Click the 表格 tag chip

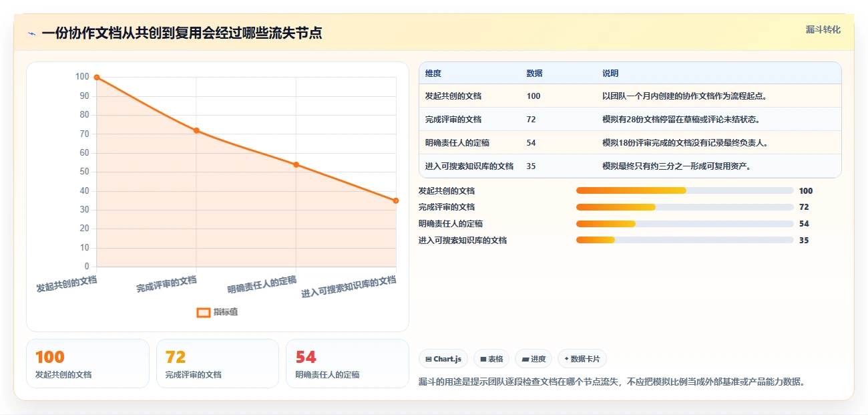491,359
